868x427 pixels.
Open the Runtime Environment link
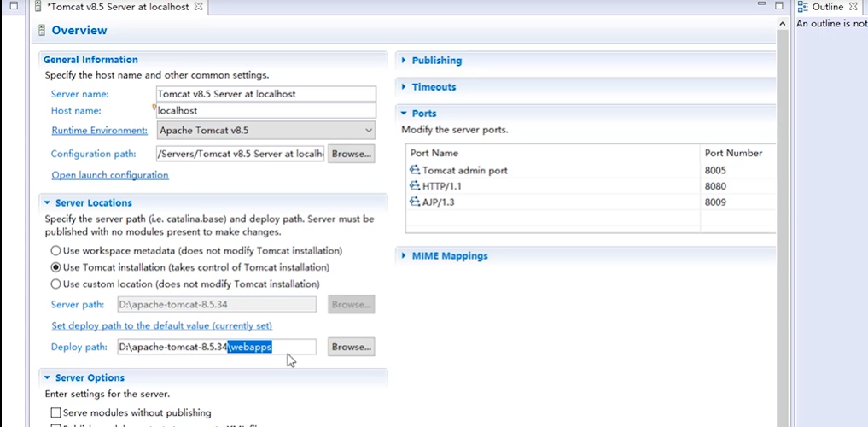100,131
